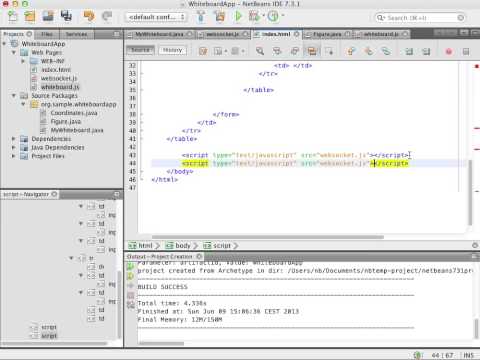
Task: Expand the Java Dependencies node
Action: tap(14, 147)
